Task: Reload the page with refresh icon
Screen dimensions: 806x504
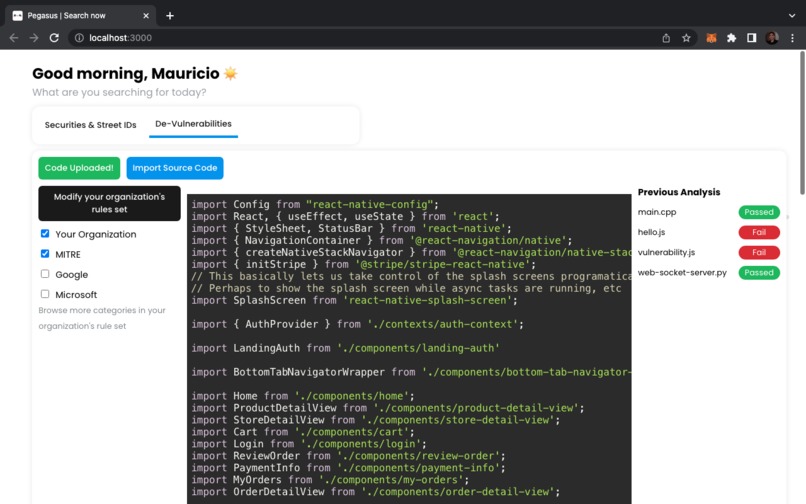Action: pos(54,38)
